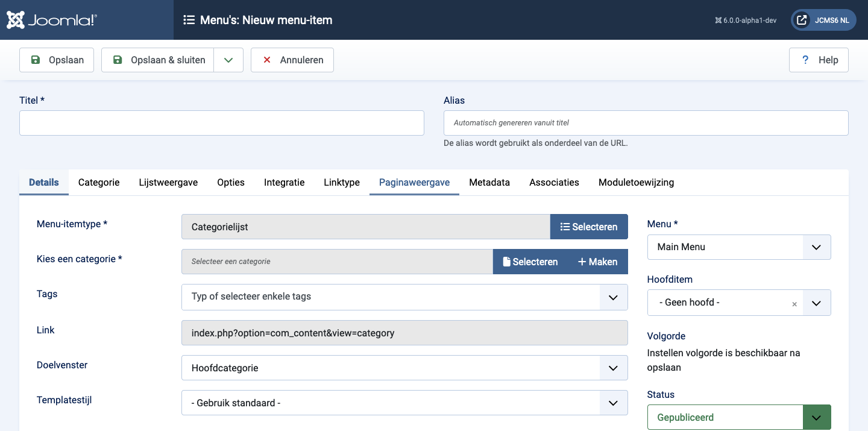This screenshot has height=431, width=868.
Task: Click the 'Selecteer een categorie' field
Action: tap(337, 262)
